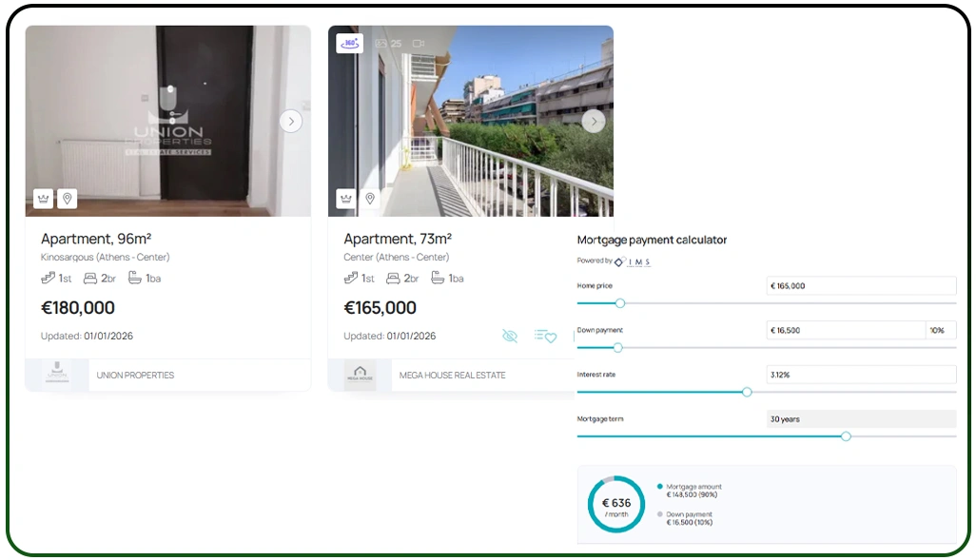Image resolution: width=976 pixels, height=560 pixels.
Task: Hide the €165,000 listing with the crossed-eye icon
Action: 510,336
